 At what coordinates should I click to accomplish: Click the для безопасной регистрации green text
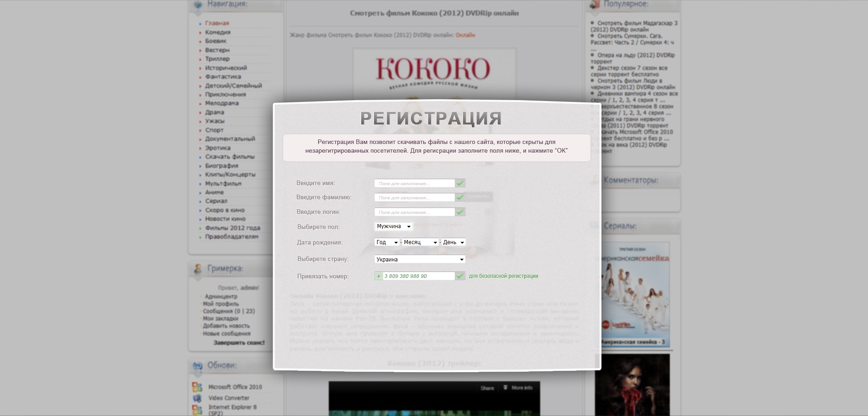click(x=503, y=276)
